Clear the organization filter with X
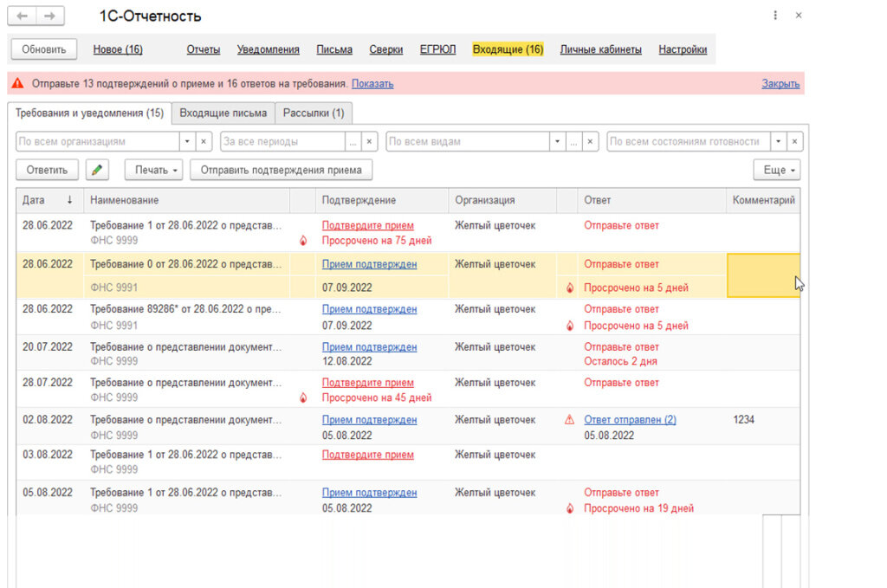Screen dimensions: 887x588 coord(204,141)
